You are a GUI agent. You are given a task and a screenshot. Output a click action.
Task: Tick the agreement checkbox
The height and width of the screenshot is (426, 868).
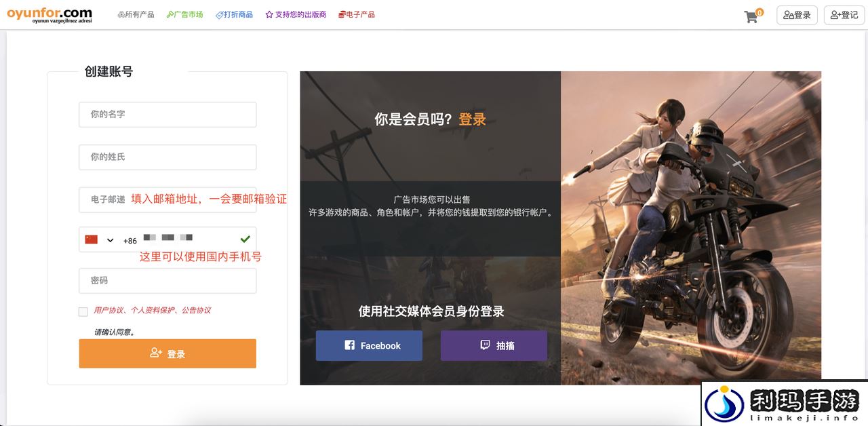(83, 311)
